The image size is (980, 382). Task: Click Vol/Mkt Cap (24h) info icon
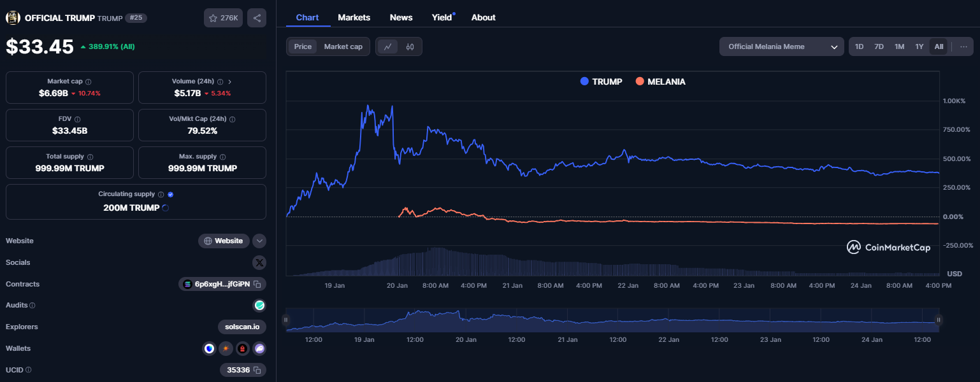point(232,119)
